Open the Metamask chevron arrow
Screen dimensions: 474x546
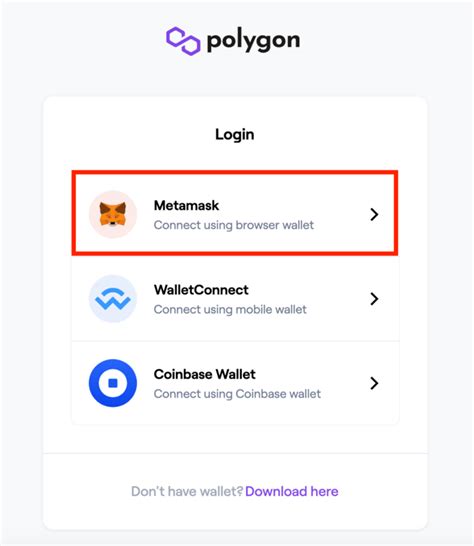pyautogui.click(x=374, y=214)
